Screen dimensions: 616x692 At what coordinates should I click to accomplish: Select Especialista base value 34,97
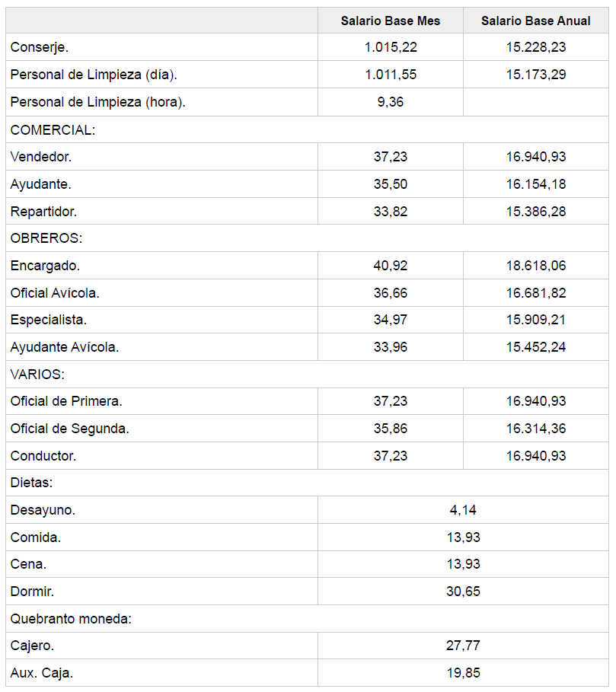[391, 320]
